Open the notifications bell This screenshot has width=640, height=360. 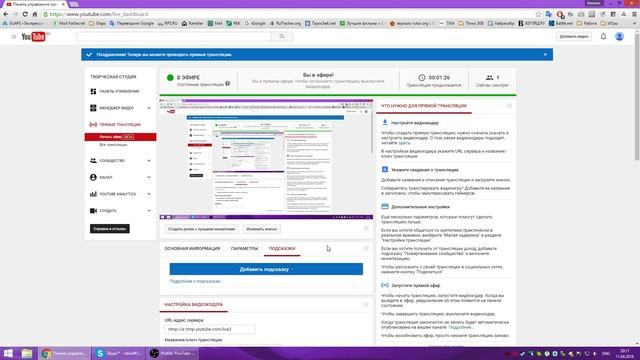pyautogui.click(x=603, y=37)
